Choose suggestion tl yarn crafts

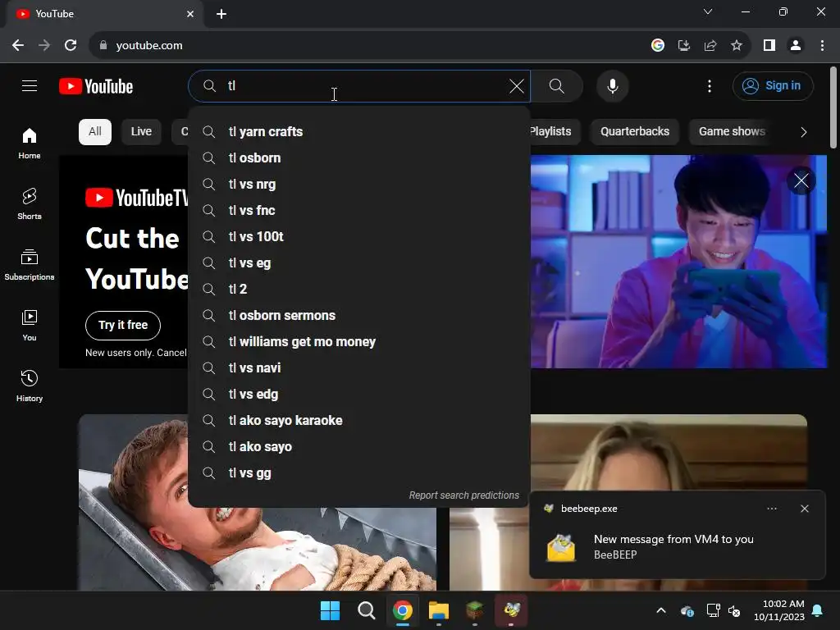click(x=359, y=132)
